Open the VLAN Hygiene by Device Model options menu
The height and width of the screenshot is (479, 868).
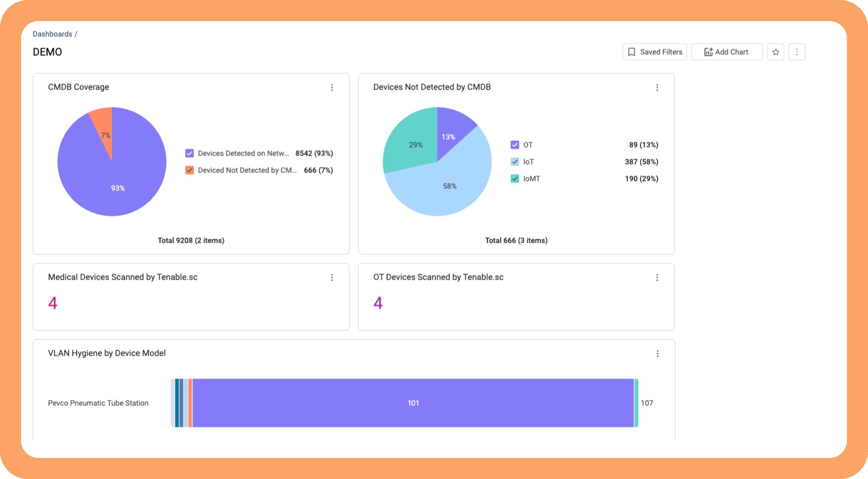(x=657, y=353)
